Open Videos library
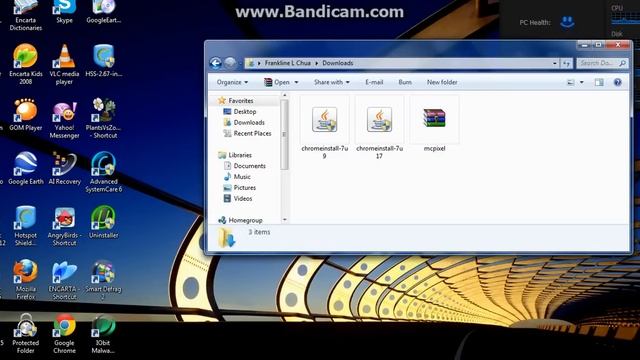Screen dimensions: 640x360 243,199
